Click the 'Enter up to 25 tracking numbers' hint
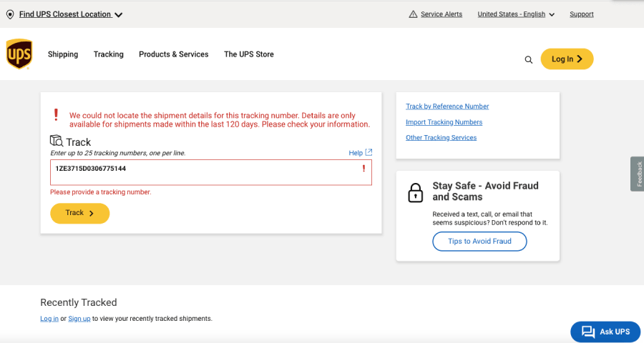The width and height of the screenshot is (644, 343). click(118, 153)
